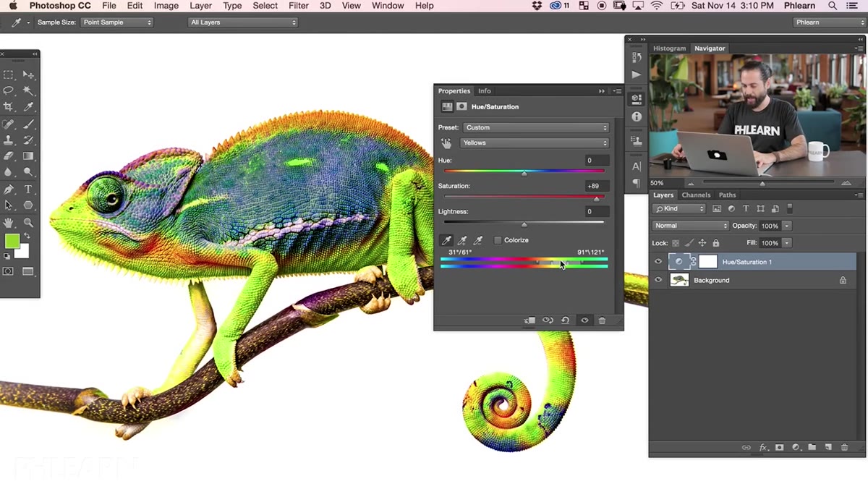Select the Pen tool

(x=9, y=190)
